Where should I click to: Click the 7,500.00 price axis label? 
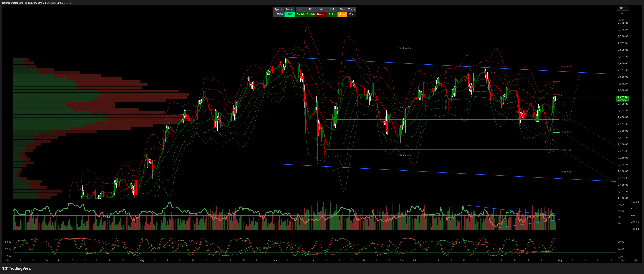[623, 90]
